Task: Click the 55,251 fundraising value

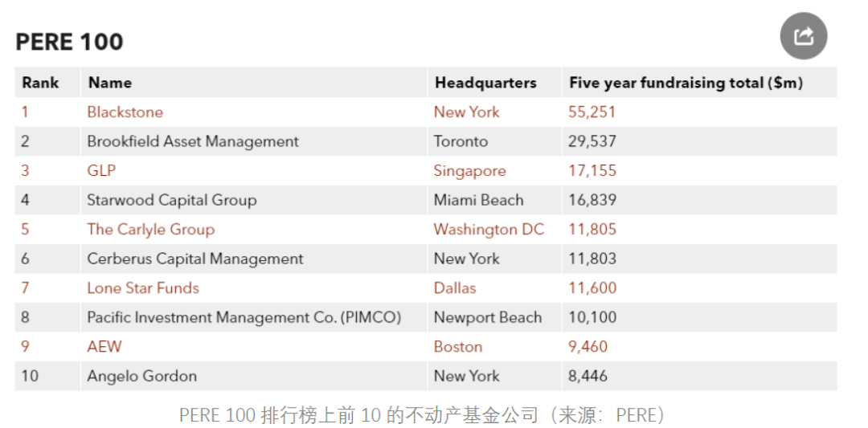Action: [x=592, y=112]
